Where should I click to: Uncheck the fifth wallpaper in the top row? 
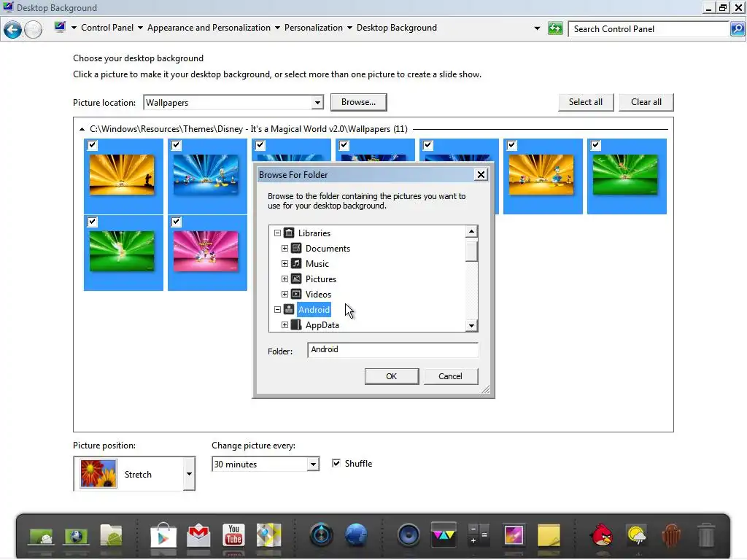coord(427,145)
